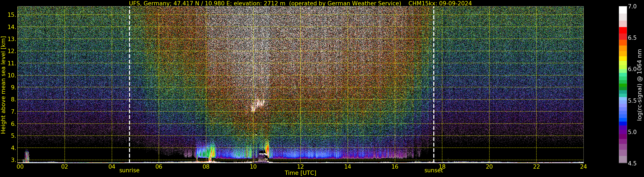This screenshot has width=644, height=177.
Task: Click the '4.' height axis tick label
Action: tap(13, 148)
